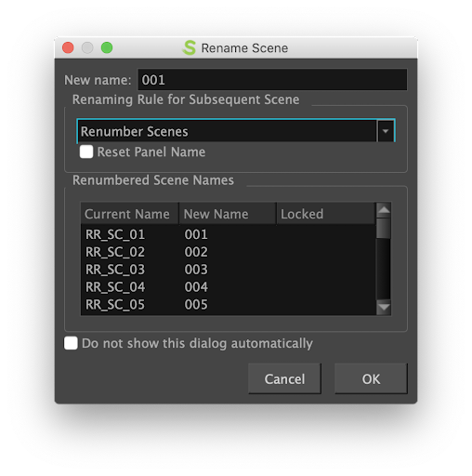Click the Storyboard Pro logo in title bar
472x476 pixels.
pyautogui.click(x=189, y=47)
